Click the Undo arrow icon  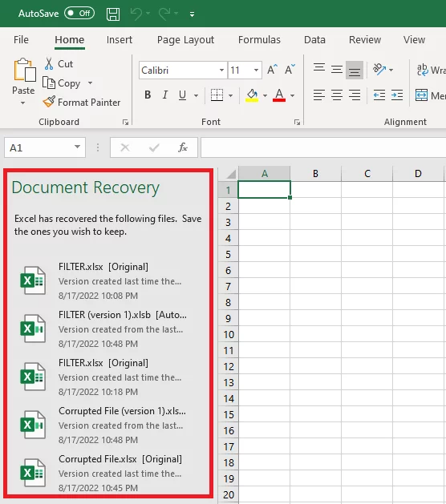point(136,14)
